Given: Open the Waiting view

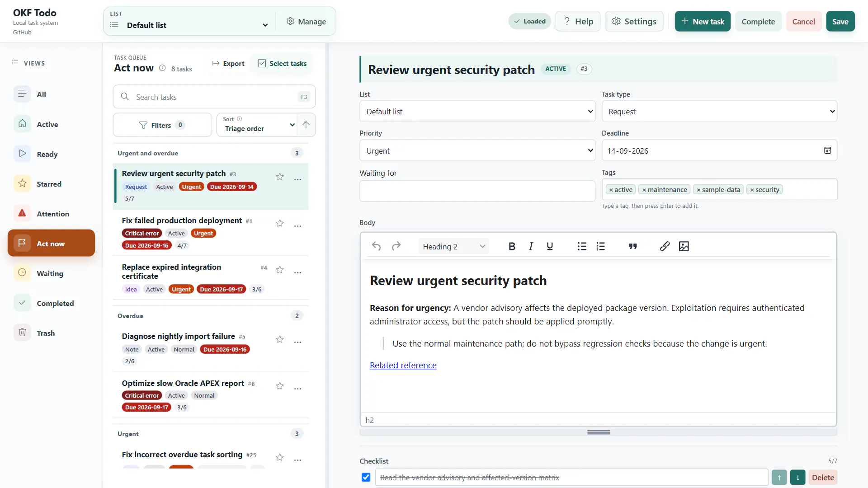Looking at the screenshot, I should tap(51, 273).
